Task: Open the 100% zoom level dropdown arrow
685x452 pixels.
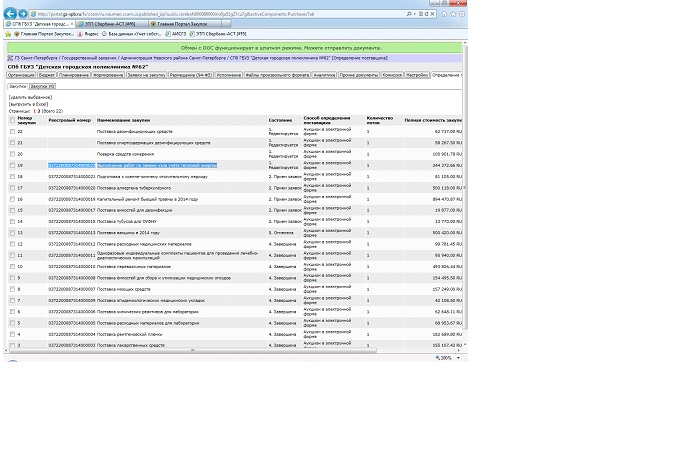Action: 458,358
